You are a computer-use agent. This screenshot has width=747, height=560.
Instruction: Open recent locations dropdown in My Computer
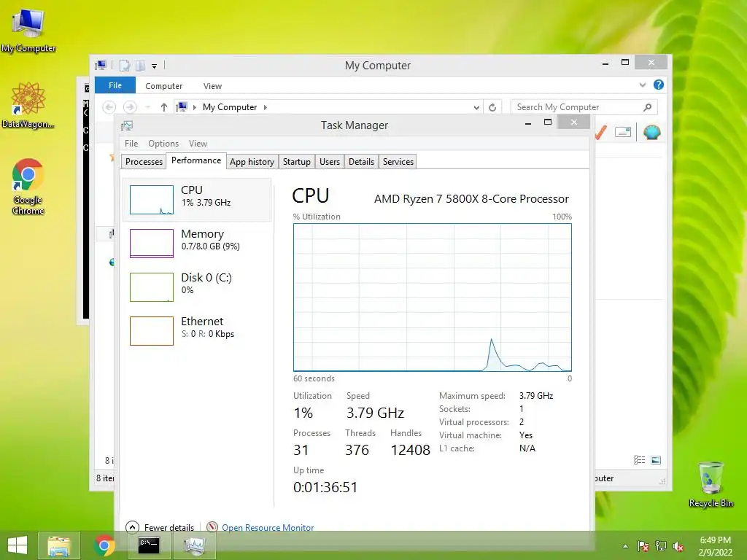[x=147, y=107]
